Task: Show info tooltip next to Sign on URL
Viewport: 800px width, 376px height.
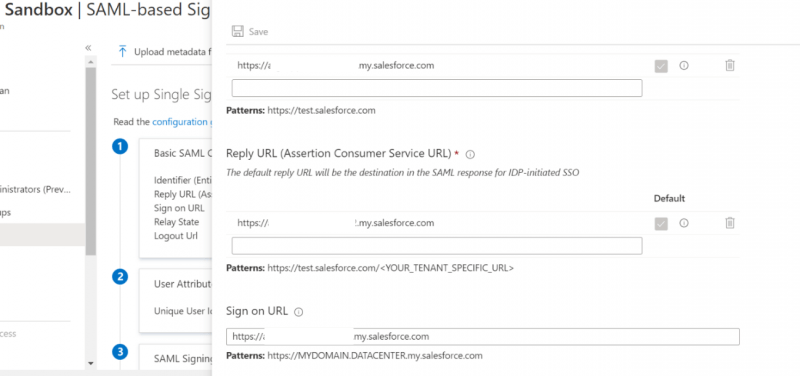Action: (298, 312)
